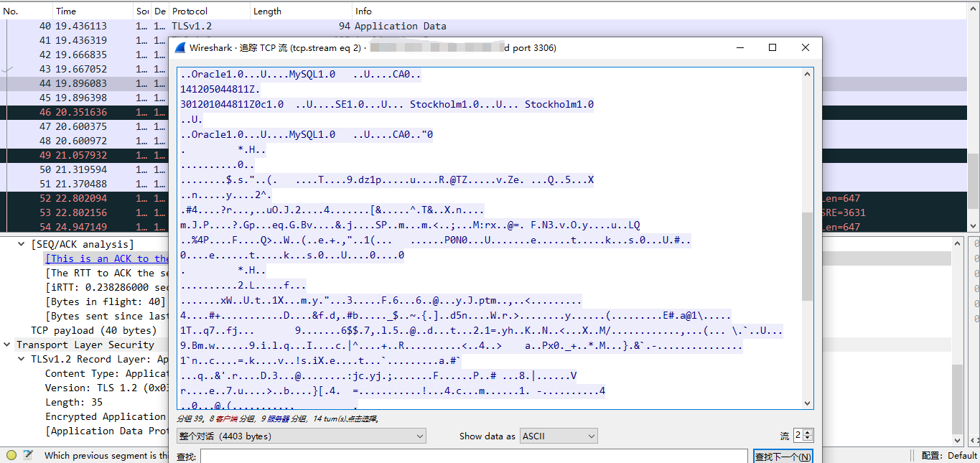Select the Content Type: Application row

click(x=106, y=374)
